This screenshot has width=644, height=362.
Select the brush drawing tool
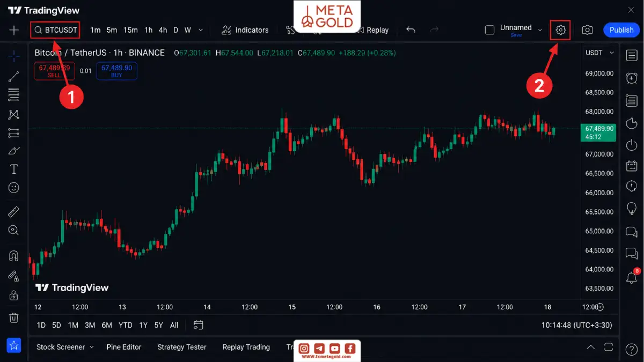14,151
